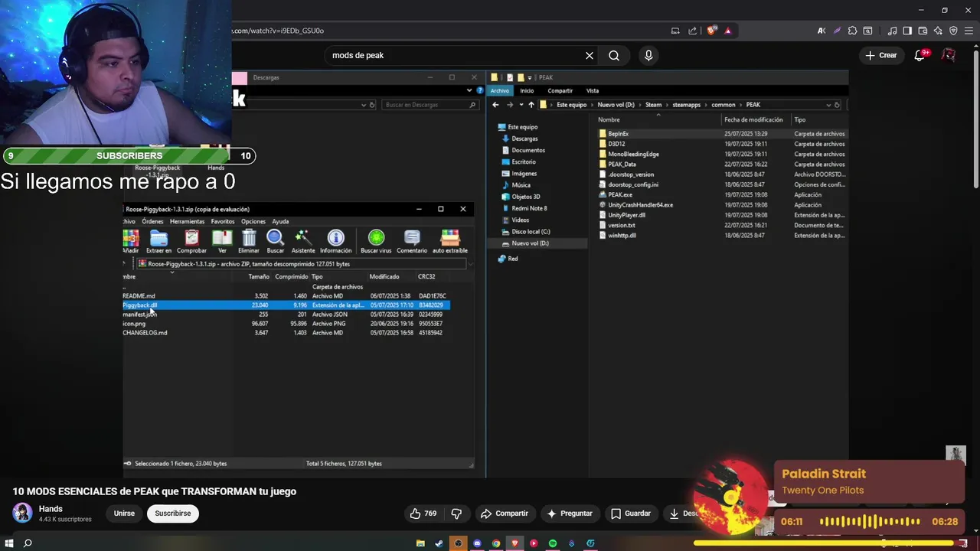980x551 pixels.
Task: Clear the YouTube search text
Action: pos(590,55)
